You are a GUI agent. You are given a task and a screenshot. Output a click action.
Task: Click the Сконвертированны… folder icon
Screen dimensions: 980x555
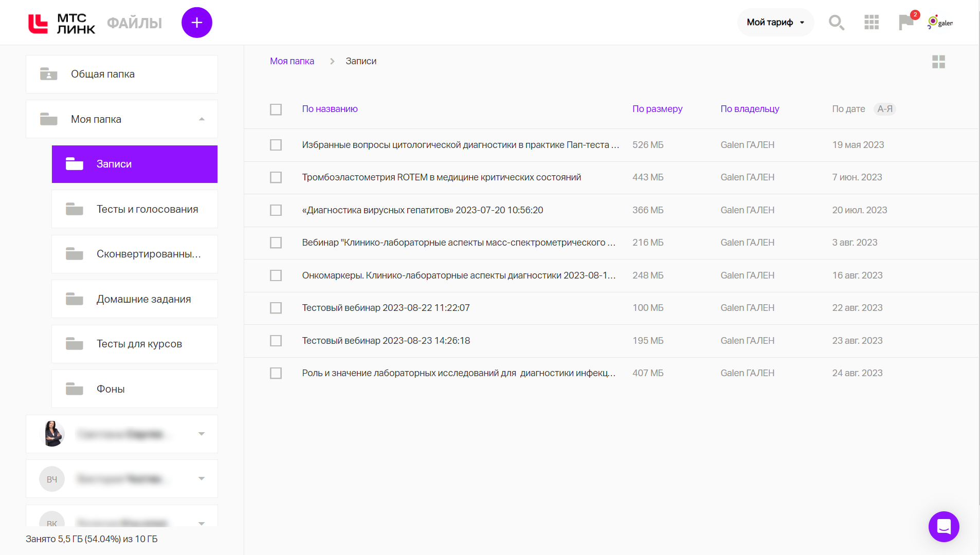pyautogui.click(x=75, y=254)
